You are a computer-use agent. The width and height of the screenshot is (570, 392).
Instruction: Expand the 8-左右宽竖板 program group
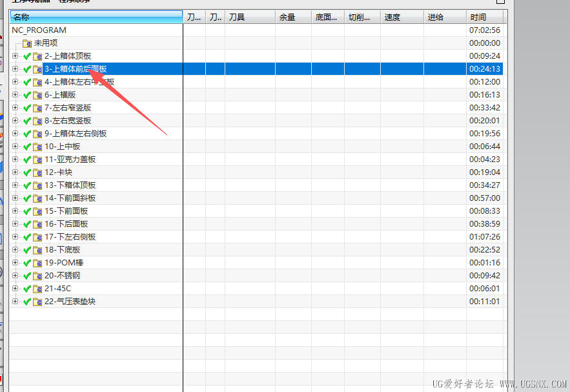click(x=15, y=120)
